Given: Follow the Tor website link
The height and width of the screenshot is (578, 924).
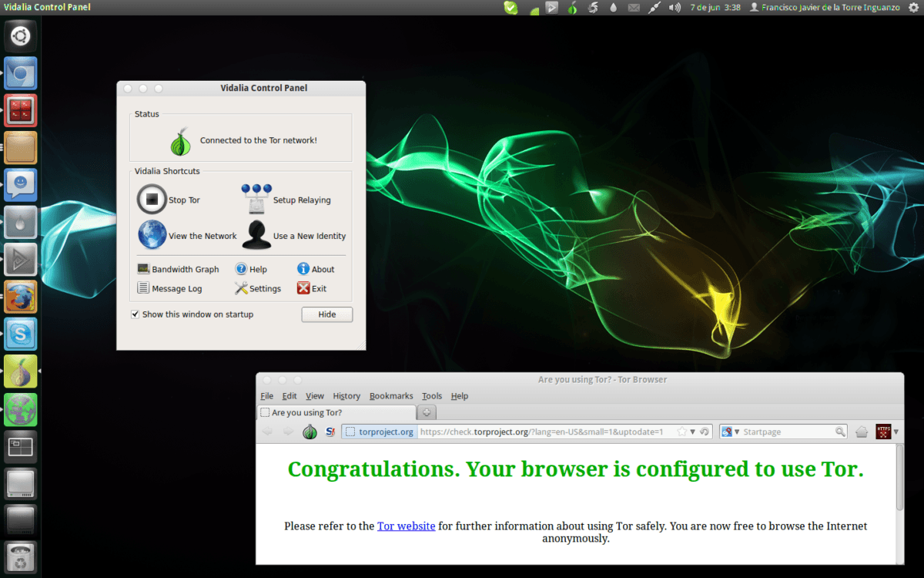Looking at the screenshot, I should pyautogui.click(x=406, y=526).
